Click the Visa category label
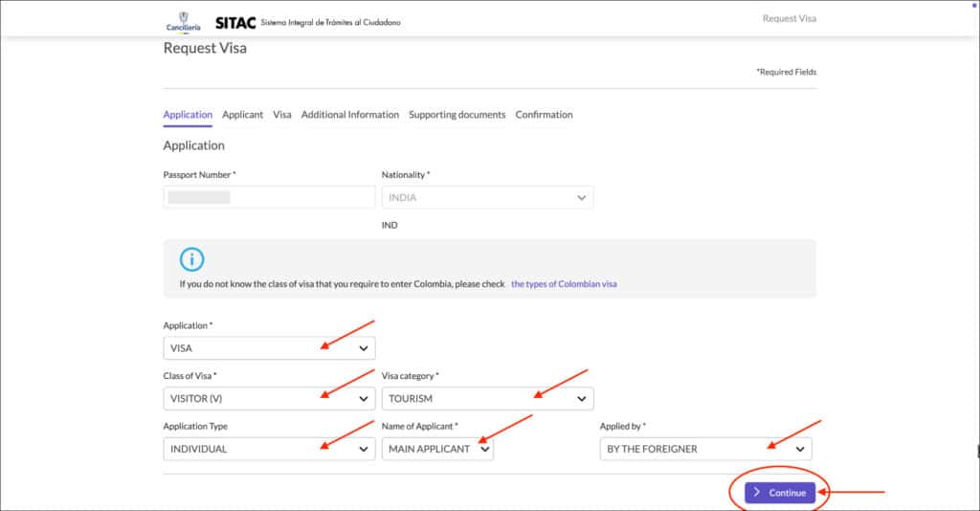The image size is (980, 511). click(x=410, y=376)
